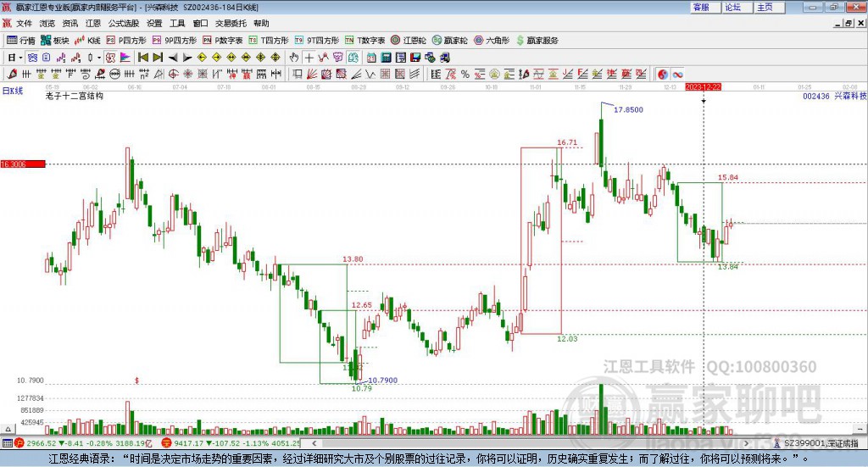Open the P四方形 tool
This screenshot has height=467, width=868.
[x=126, y=41]
